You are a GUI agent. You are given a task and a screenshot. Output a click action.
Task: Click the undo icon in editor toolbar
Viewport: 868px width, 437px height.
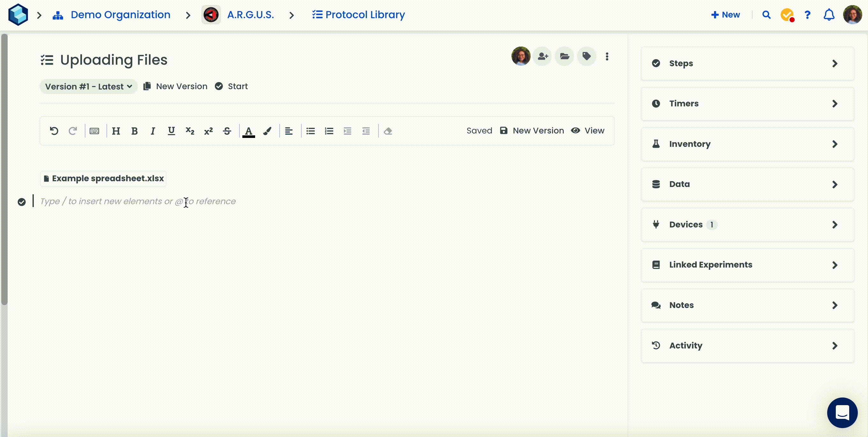54,131
